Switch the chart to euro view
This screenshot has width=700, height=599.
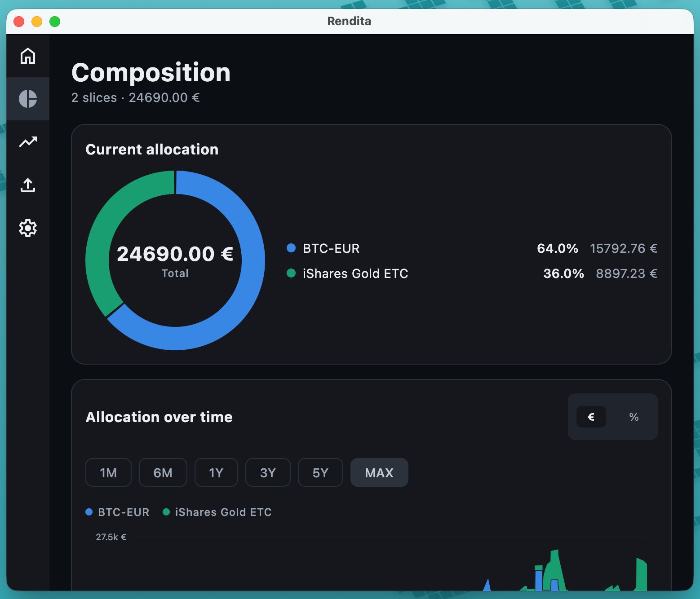pyautogui.click(x=591, y=417)
